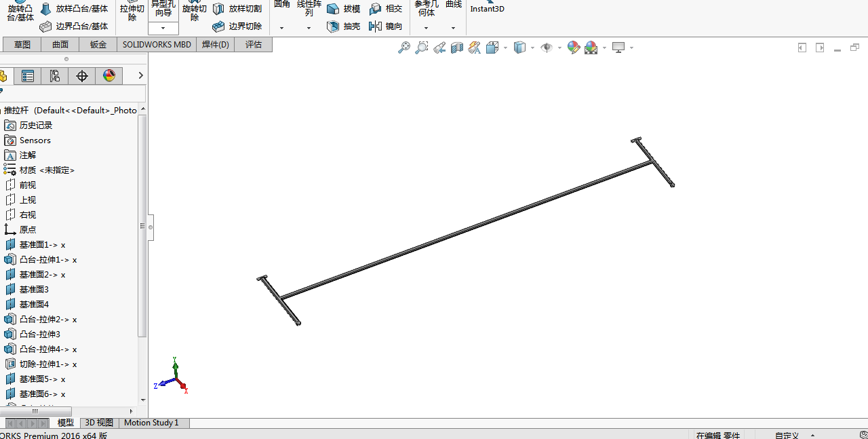This screenshot has width=868, height=439.
Task: Click the View Orientation cube icon
Action: click(x=492, y=47)
